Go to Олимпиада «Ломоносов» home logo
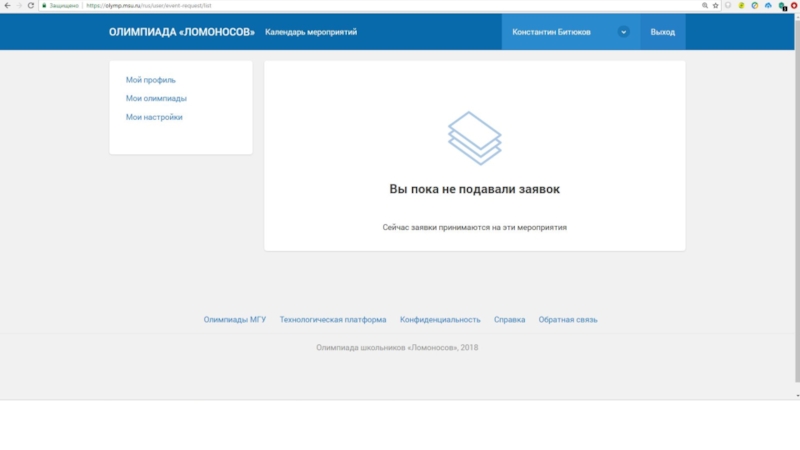The image size is (800, 450). tap(182, 32)
